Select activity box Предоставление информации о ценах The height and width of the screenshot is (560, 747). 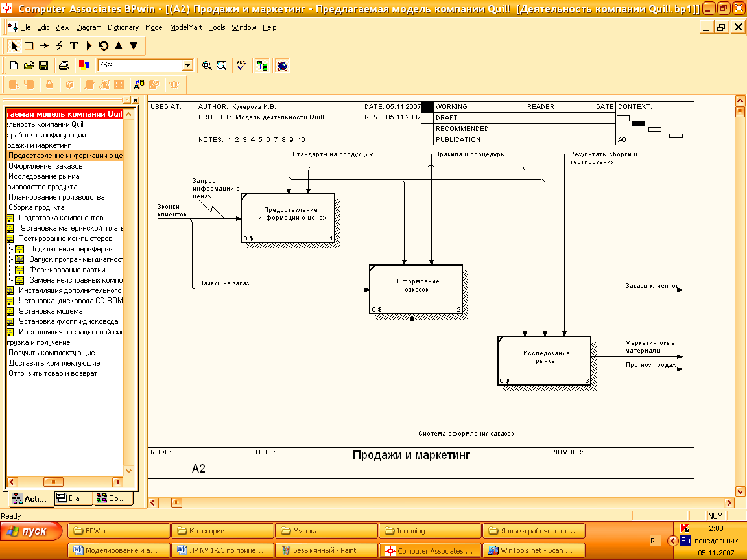coord(288,218)
